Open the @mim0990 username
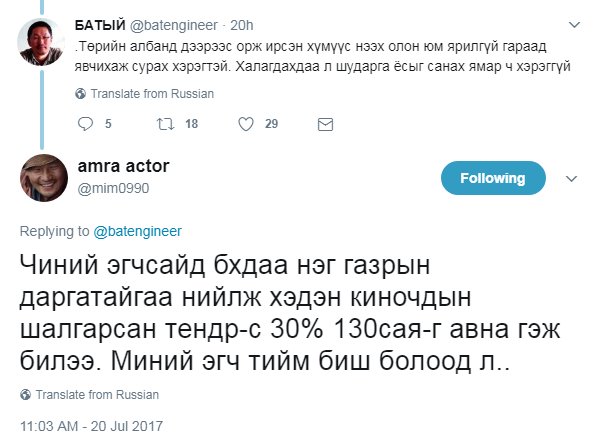The width and height of the screenshot is (605, 441). tap(113, 188)
